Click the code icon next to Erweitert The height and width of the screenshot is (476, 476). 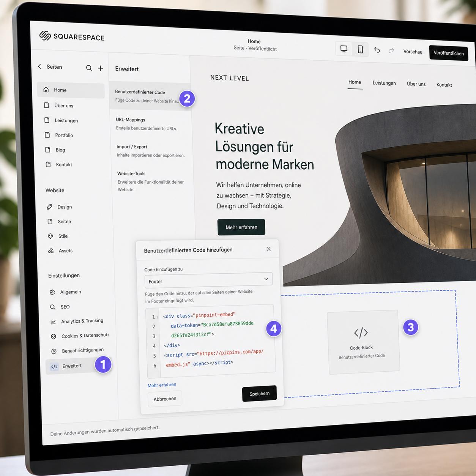tap(54, 367)
